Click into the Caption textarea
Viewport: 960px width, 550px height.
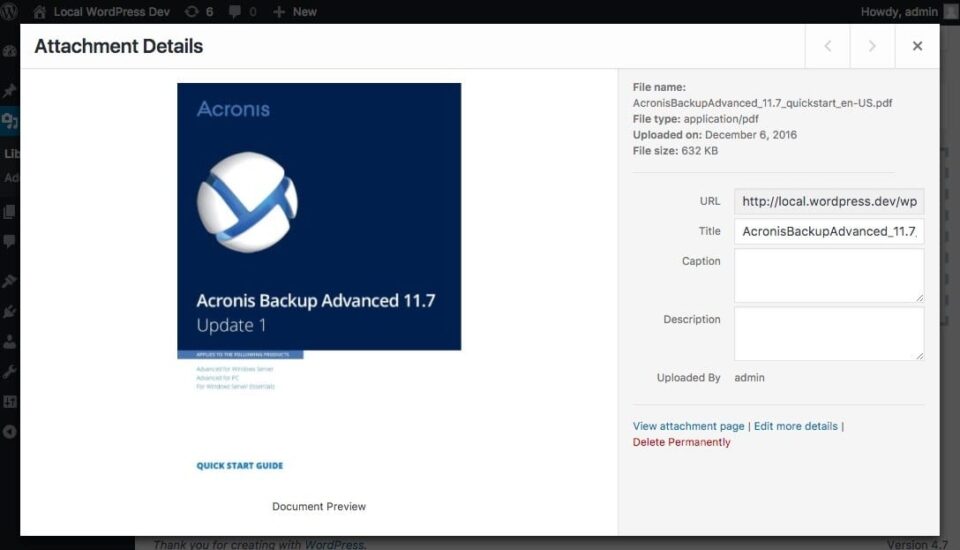pyautogui.click(x=829, y=276)
